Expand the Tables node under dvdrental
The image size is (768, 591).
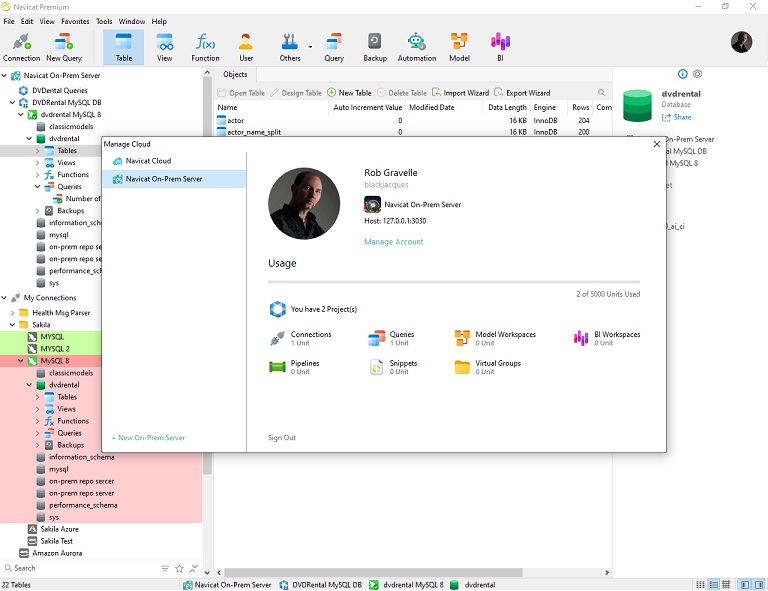(x=38, y=151)
